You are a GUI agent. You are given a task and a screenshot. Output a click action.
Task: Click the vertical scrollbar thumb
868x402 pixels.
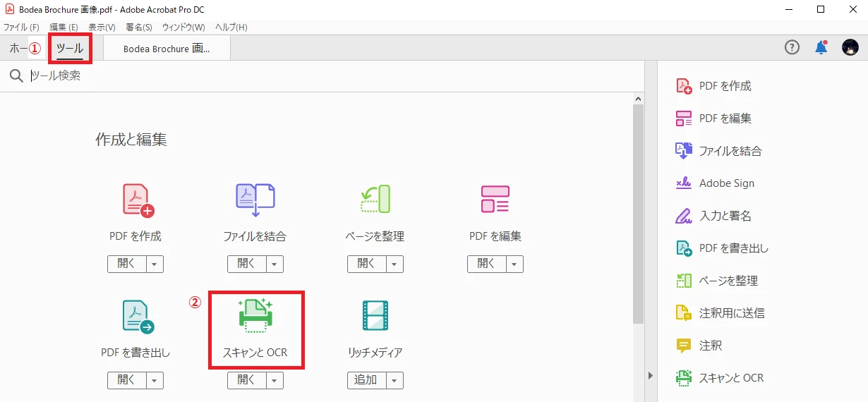[638, 214]
